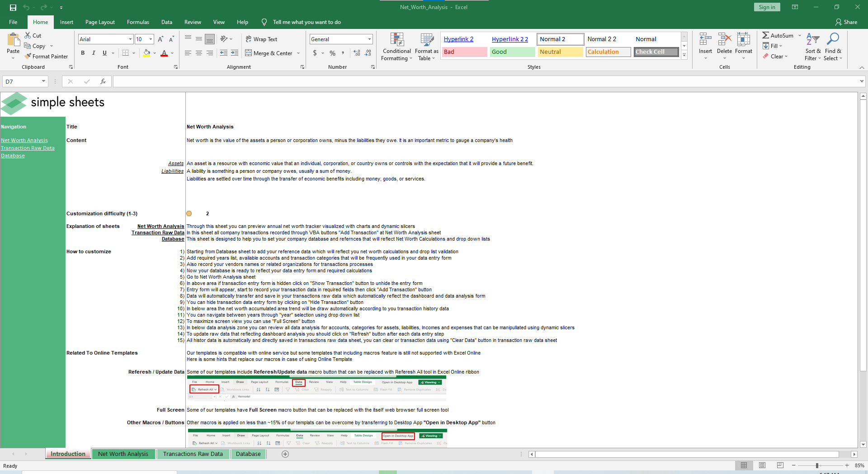Click the Sign in button
Image resolution: width=868 pixels, height=474 pixels.
point(767,7)
